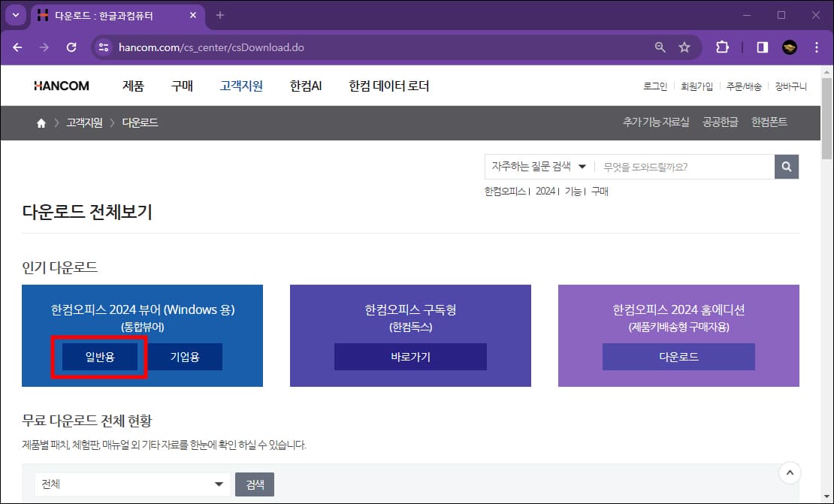The width and height of the screenshot is (834, 504).
Task: Reload the page using the refresh icon
Action: pos(72,47)
